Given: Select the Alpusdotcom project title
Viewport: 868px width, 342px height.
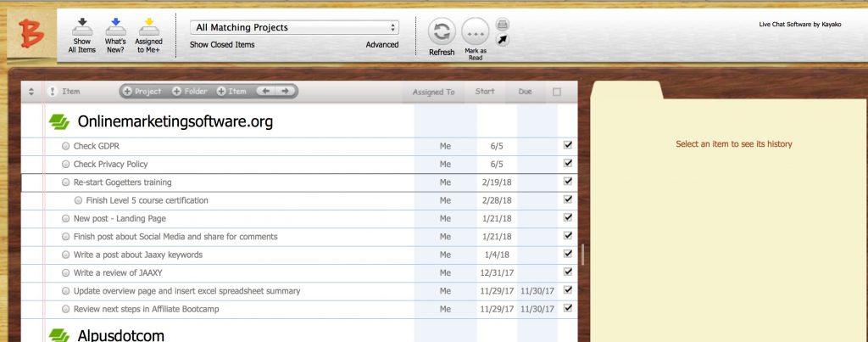Looking at the screenshot, I should [x=120, y=335].
